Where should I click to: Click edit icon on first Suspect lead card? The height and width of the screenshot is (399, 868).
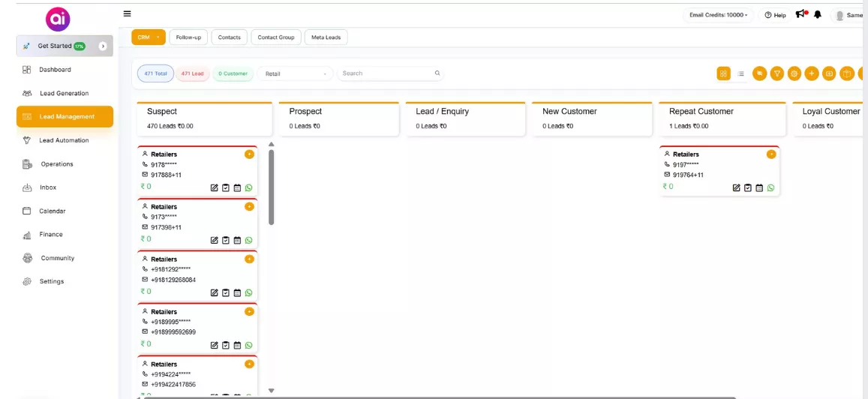[215, 188]
